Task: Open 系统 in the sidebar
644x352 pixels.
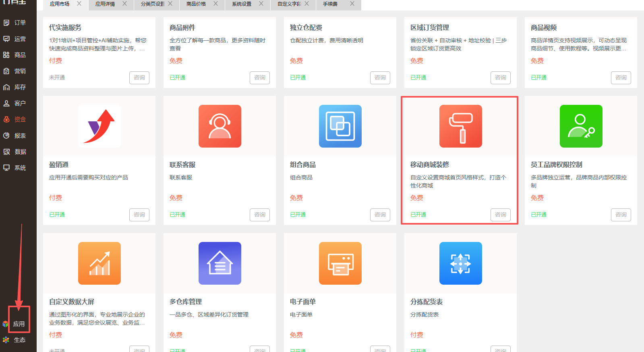Action: (x=15, y=168)
